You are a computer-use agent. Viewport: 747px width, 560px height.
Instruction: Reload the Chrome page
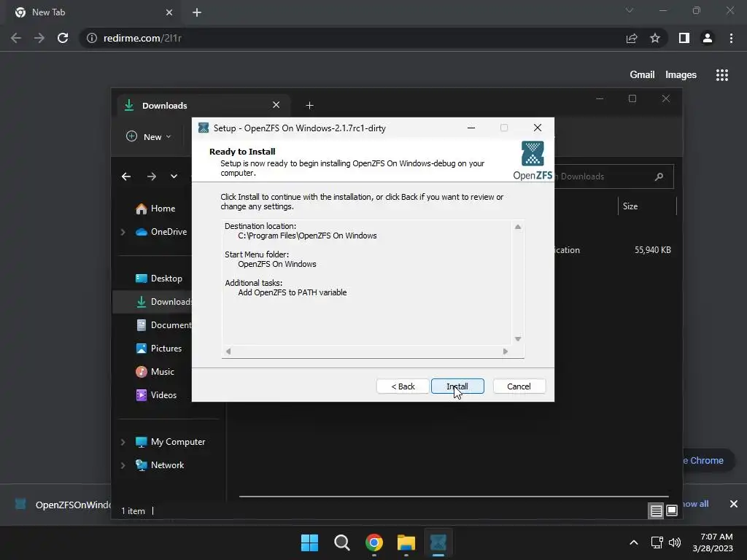point(63,38)
